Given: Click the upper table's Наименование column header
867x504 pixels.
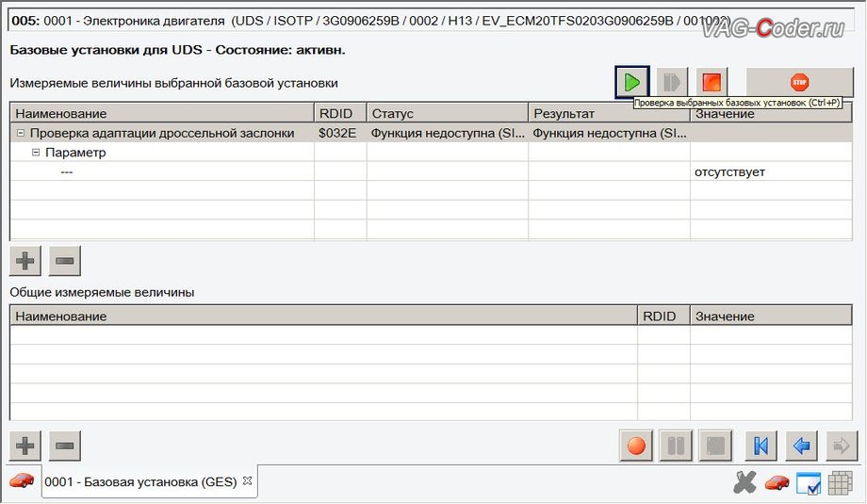Looking at the screenshot, I should tap(162, 113).
